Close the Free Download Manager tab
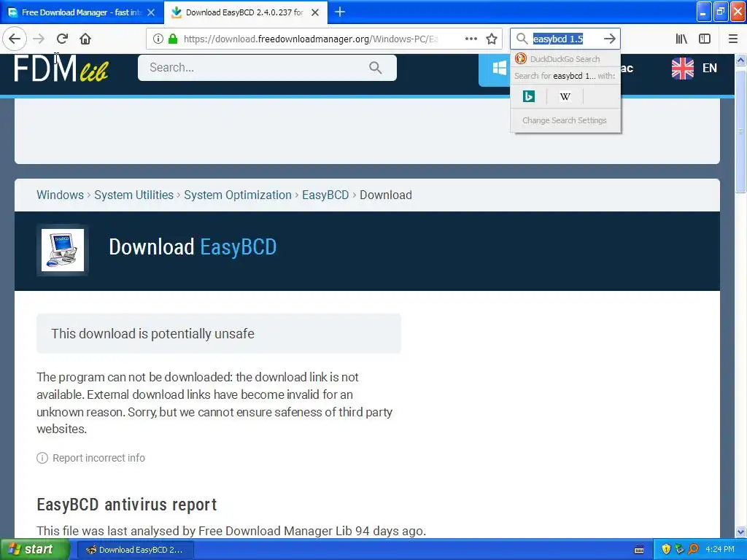This screenshot has width=747, height=560. [151, 12]
